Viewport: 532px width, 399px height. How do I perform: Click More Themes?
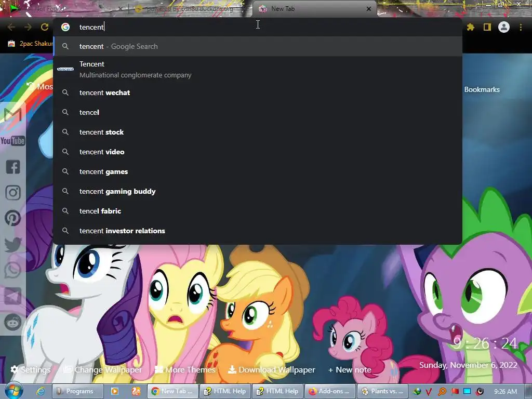[185, 369]
